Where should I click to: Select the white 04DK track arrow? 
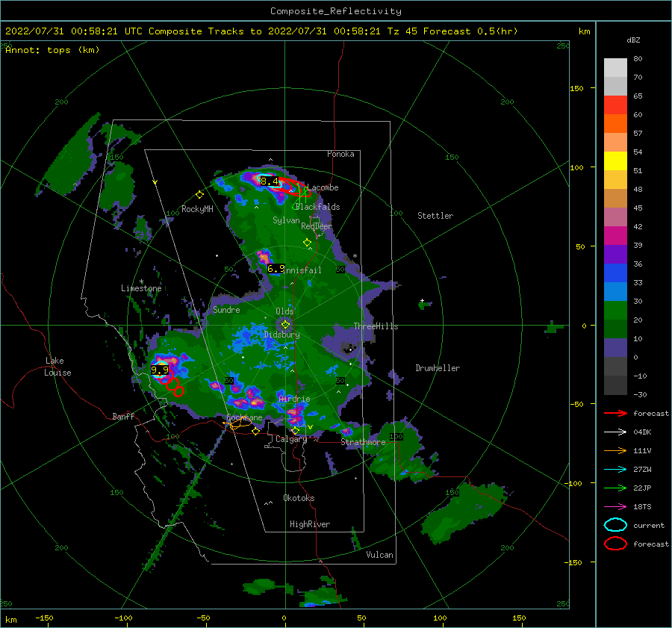615,432
